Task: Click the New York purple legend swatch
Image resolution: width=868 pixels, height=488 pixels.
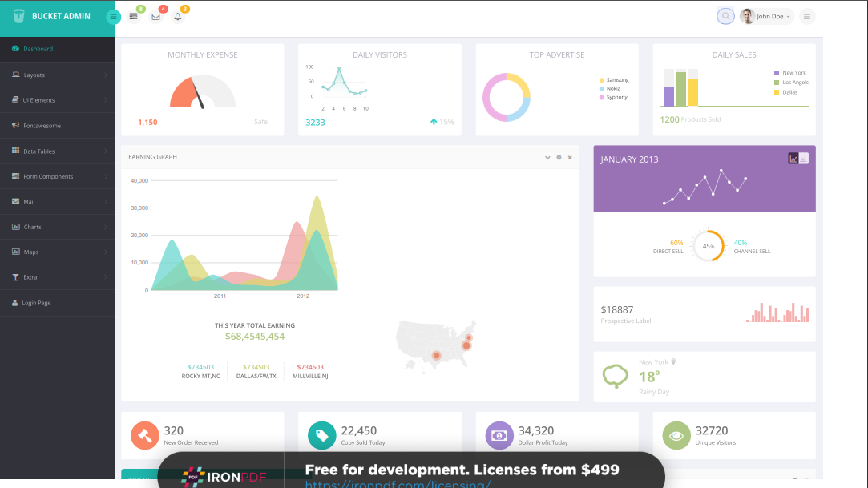Action: tap(776, 73)
